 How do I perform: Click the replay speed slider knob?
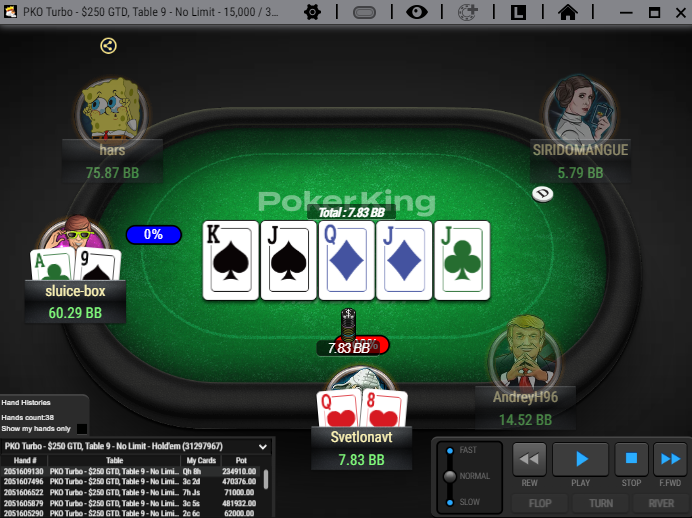click(450, 477)
